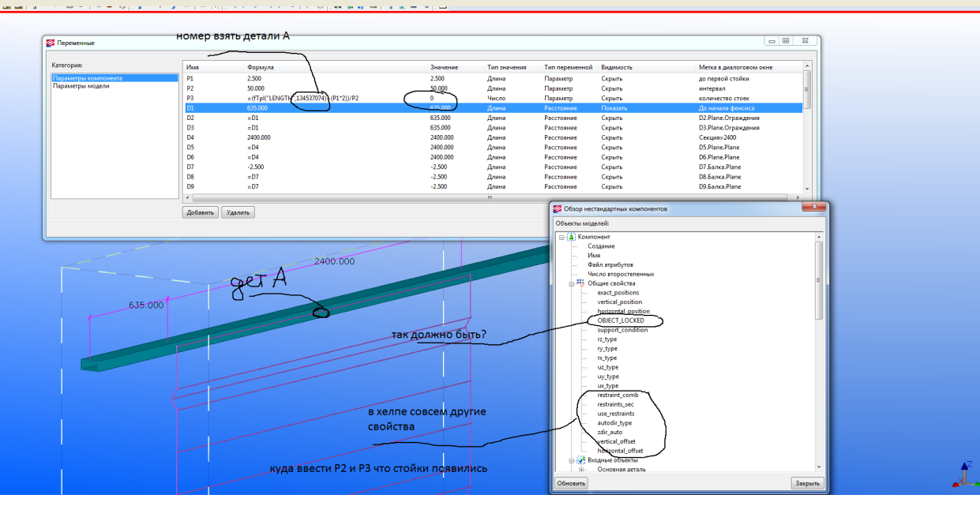
Task: Click the Переменные dialog title icon
Action: point(50,43)
